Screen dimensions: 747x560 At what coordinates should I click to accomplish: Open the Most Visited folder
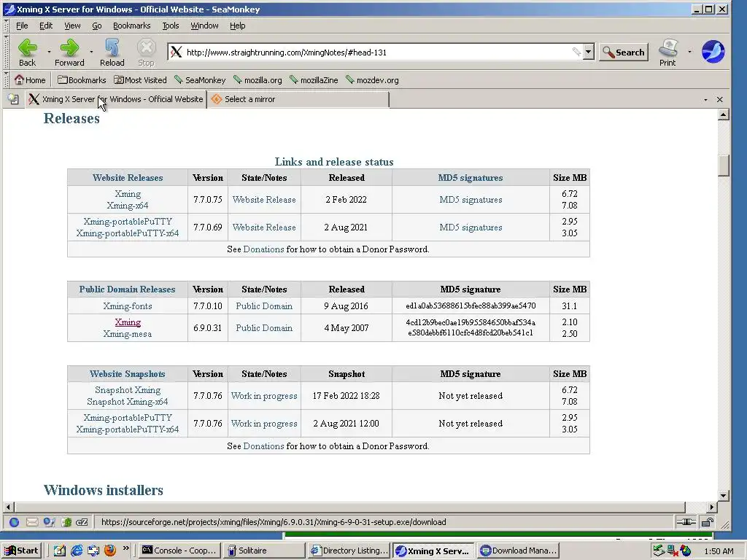point(140,80)
